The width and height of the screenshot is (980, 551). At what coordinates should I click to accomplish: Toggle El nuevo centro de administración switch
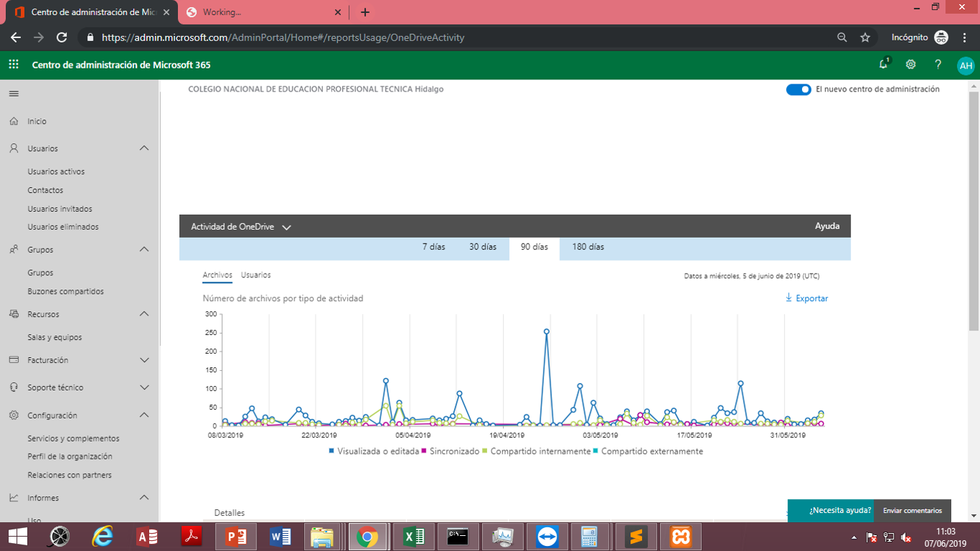[x=798, y=89]
